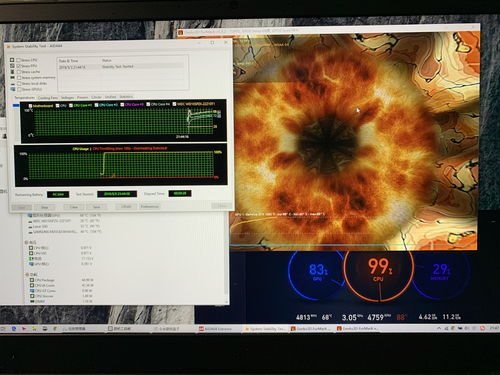The image size is (500, 375).
Task: Click the Clear button in Stability Test
Action: (74, 207)
